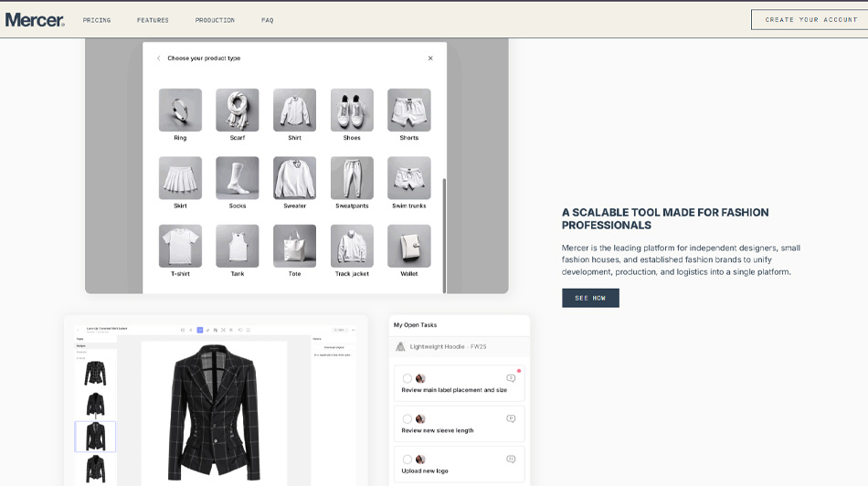Mark Review main label placement task complete
The width and height of the screenshot is (868, 486).
(408, 378)
